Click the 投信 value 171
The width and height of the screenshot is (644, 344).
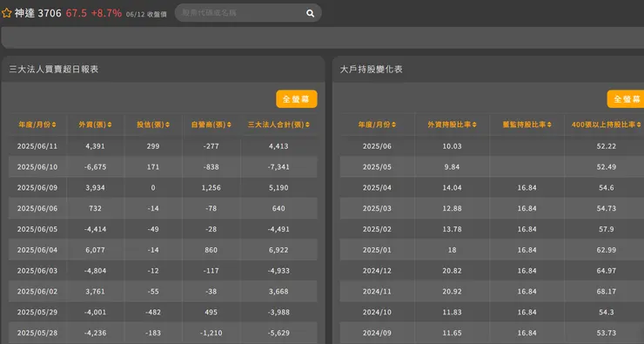[x=153, y=167]
